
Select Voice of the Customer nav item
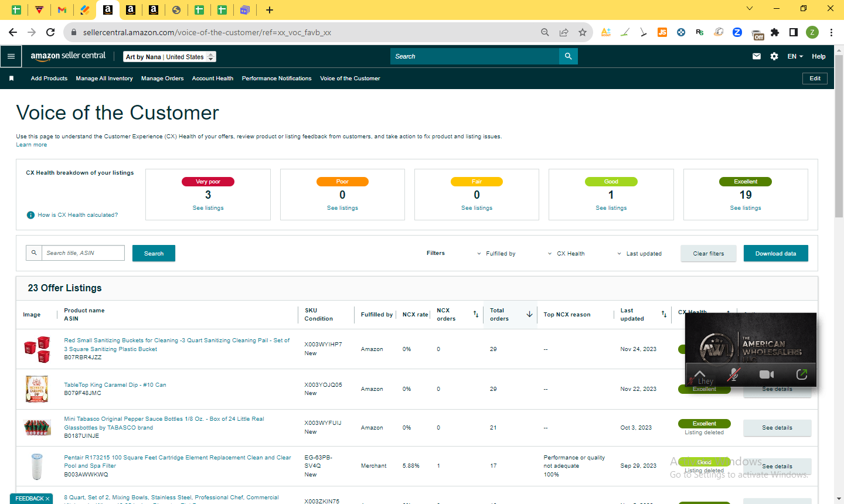pyautogui.click(x=350, y=79)
